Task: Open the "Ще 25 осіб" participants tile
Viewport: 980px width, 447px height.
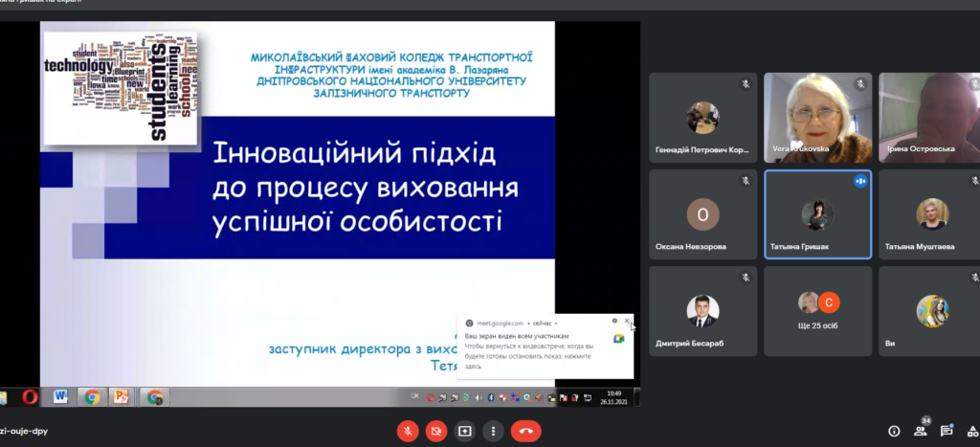Action: click(817, 311)
